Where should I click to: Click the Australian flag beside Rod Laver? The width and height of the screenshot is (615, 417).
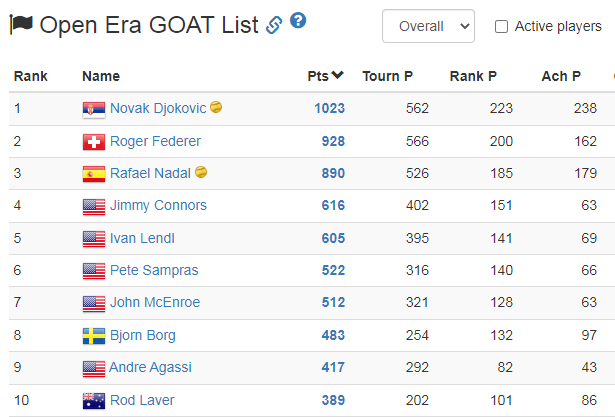tap(94, 401)
